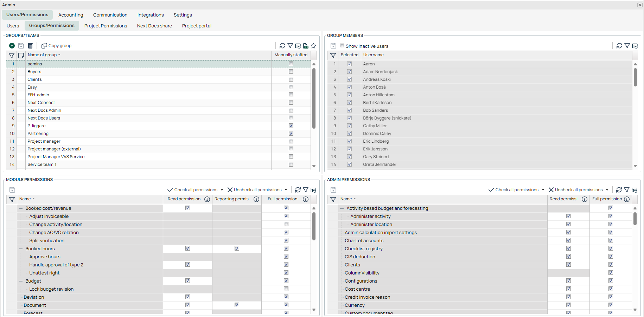
Task: Open Check all permissions dropdown in Admin Permissions
Action: click(x=543, y=190)
